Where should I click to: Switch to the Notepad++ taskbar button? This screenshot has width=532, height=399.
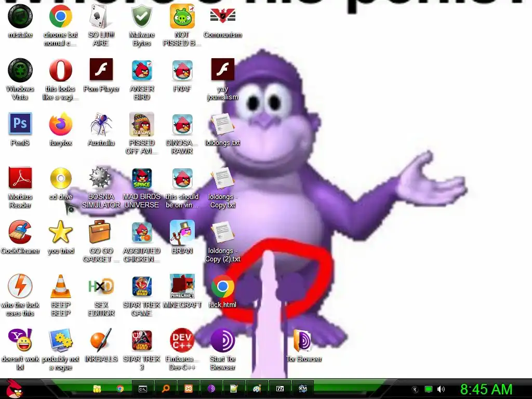point(234,389)
